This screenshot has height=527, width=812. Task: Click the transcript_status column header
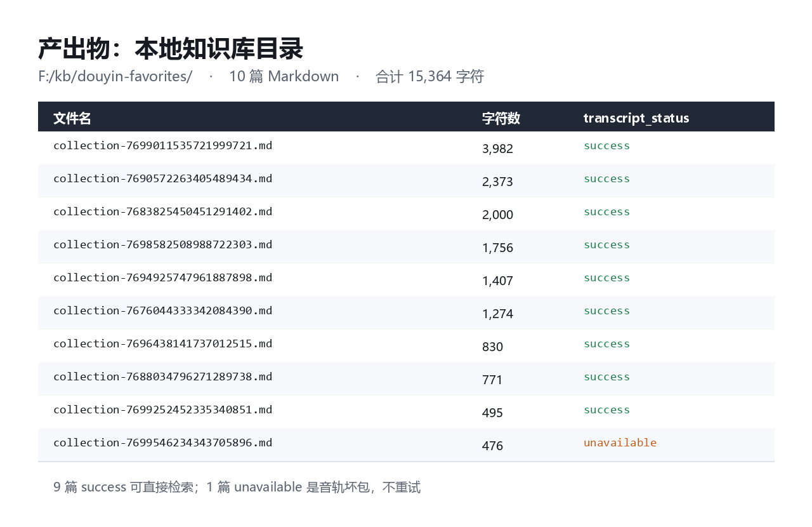click(636, 118)
